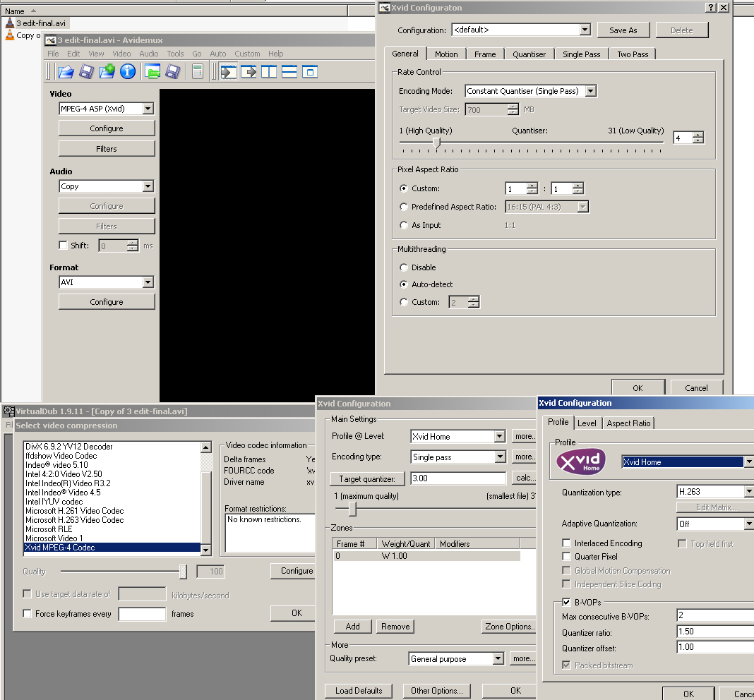This screenshot has width=754, height=700.
Task: Click the target quantizer quality slider handle
Action: 352,509
